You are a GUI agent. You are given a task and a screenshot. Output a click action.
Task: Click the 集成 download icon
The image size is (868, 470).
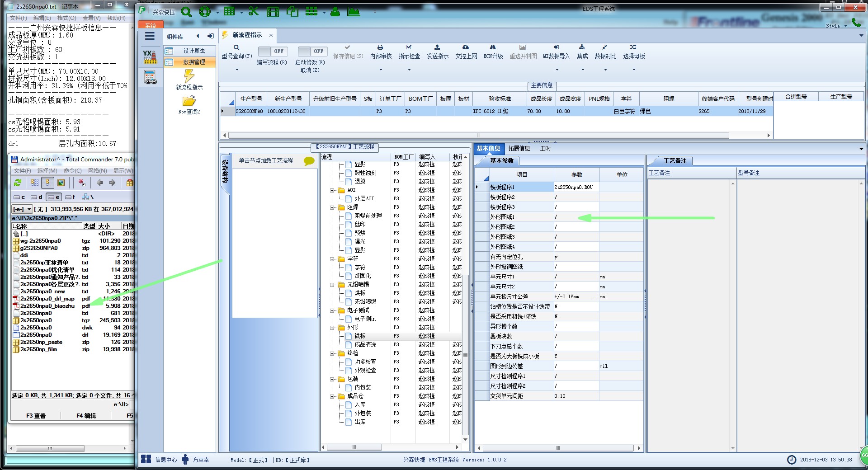[582, 47]
